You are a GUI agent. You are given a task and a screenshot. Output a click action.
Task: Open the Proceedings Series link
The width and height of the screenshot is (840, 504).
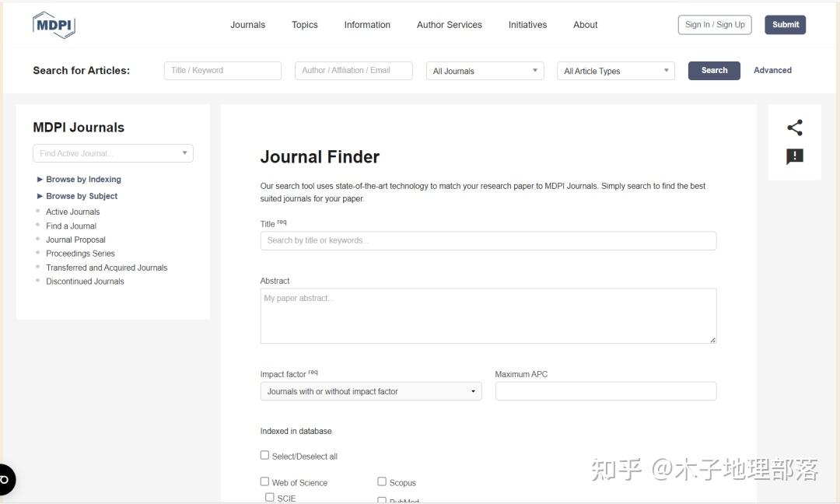(x=80, y=254)
